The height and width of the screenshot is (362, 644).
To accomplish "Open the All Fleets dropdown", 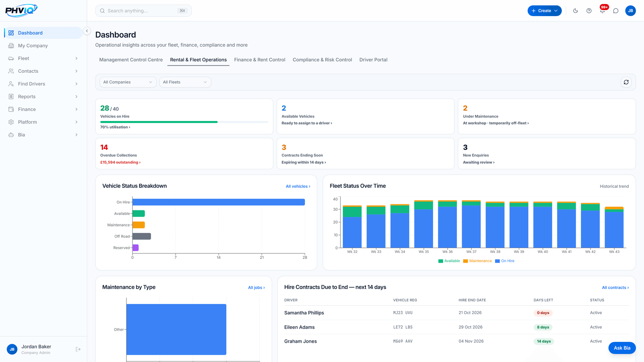I will click(185, 82).
